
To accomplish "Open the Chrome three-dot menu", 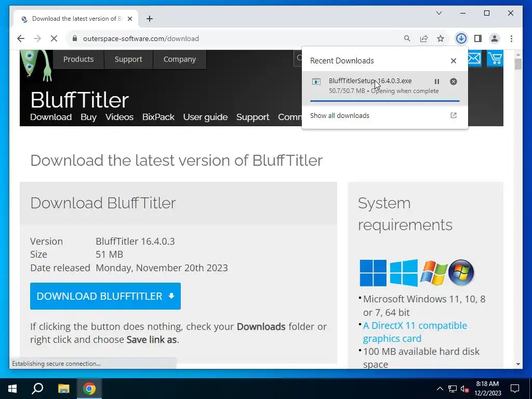I will (x=511, y=38).
